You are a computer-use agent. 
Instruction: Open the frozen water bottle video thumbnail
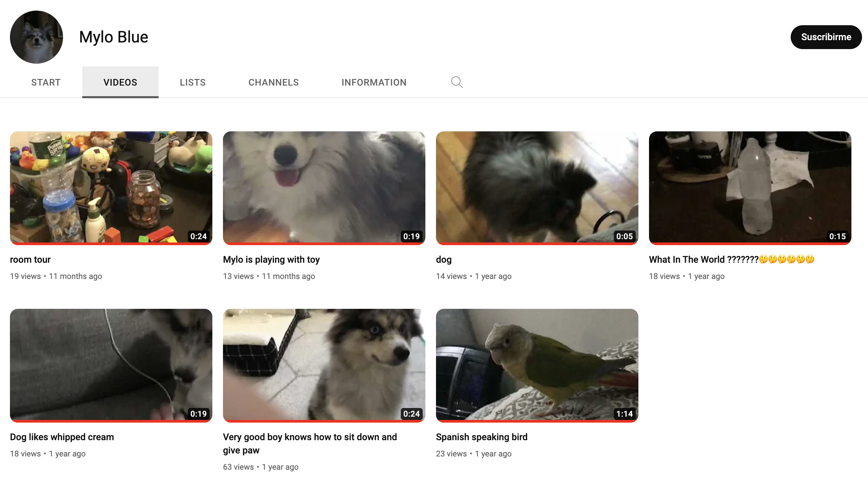pos(750,187)
